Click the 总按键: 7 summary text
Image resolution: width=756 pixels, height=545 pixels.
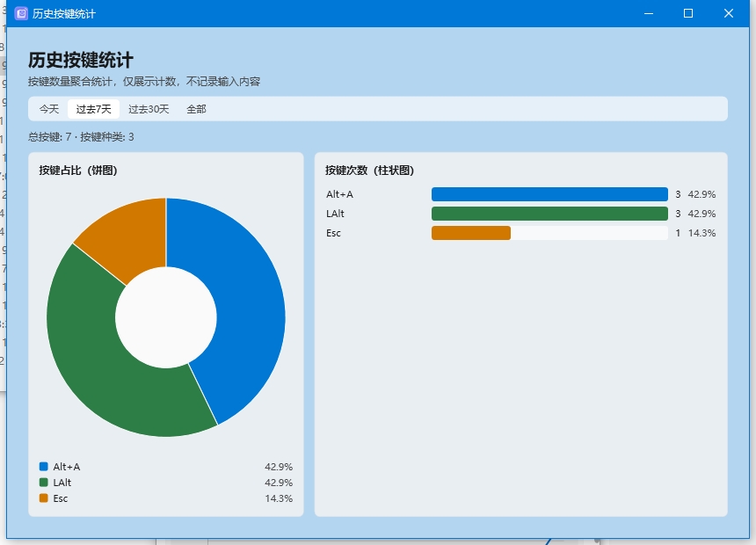(49, 137)
